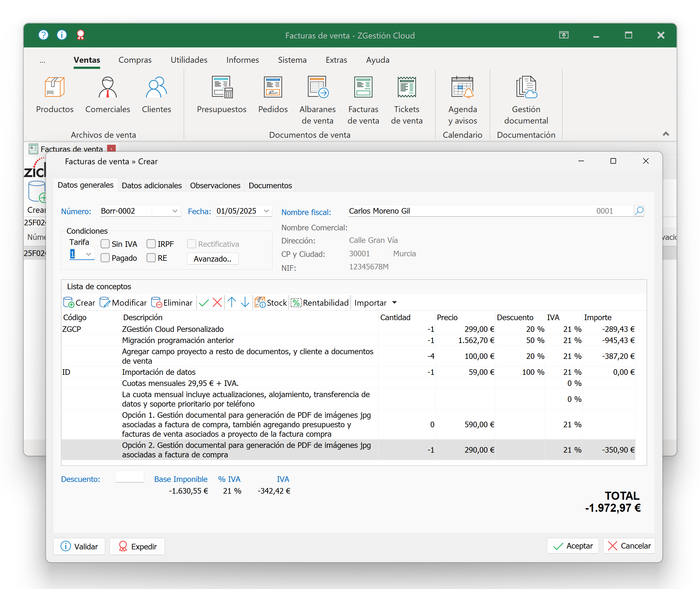The width and height of the screenshot is (700, 589).
Task: Open the Importar dropdown arrow
Action: [395, 303]
